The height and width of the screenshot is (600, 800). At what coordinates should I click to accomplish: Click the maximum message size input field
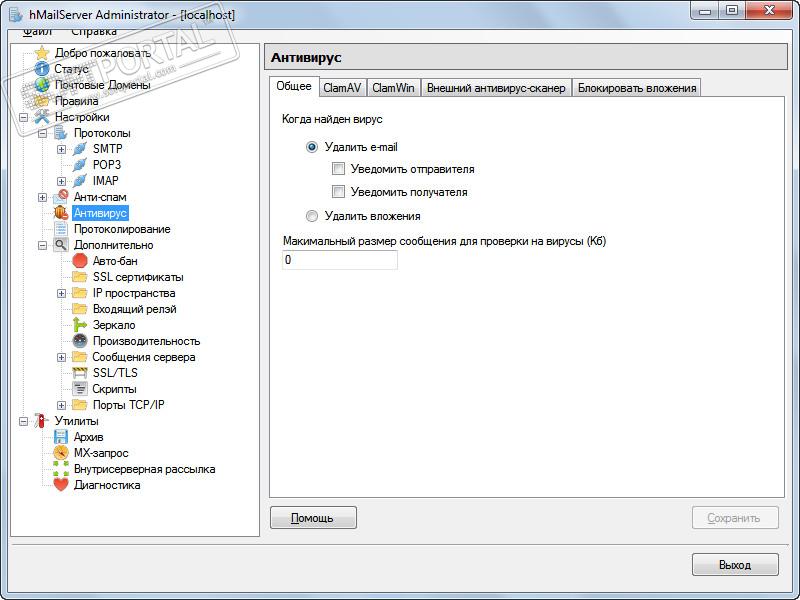(340, 260)
